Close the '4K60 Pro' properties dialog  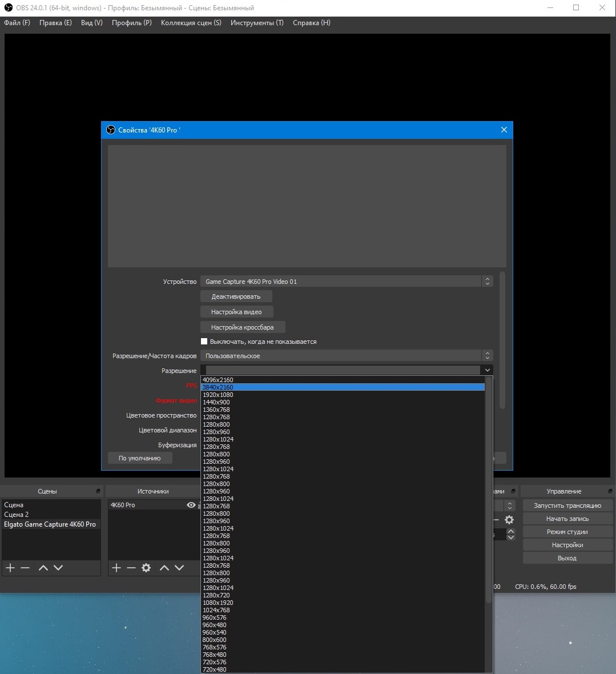(504, 130)
